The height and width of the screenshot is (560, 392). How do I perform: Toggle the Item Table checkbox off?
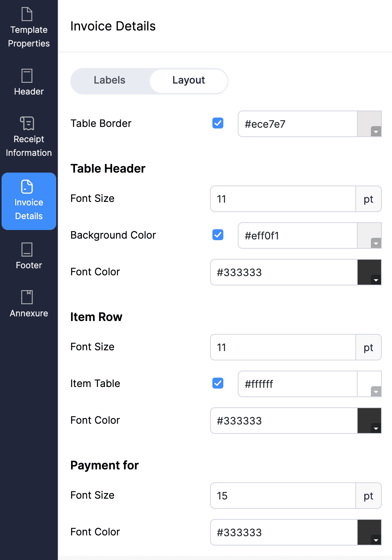click(217, 383)
